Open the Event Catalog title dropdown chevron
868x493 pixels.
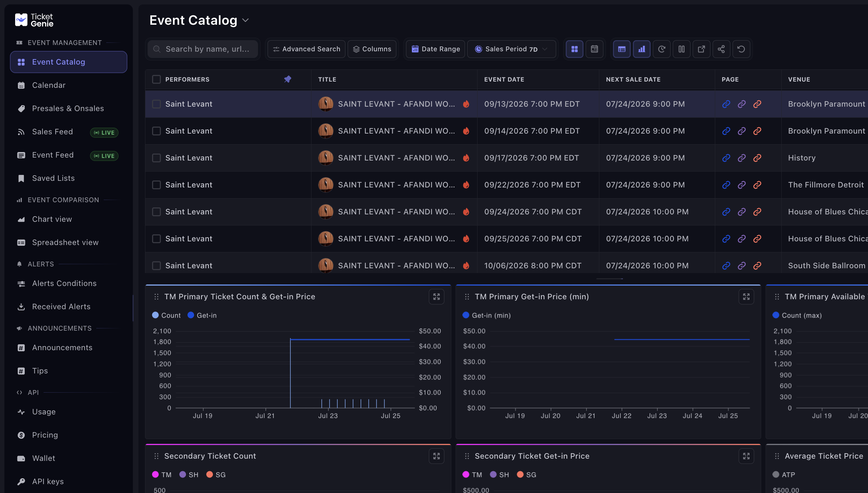pos(245,21)
